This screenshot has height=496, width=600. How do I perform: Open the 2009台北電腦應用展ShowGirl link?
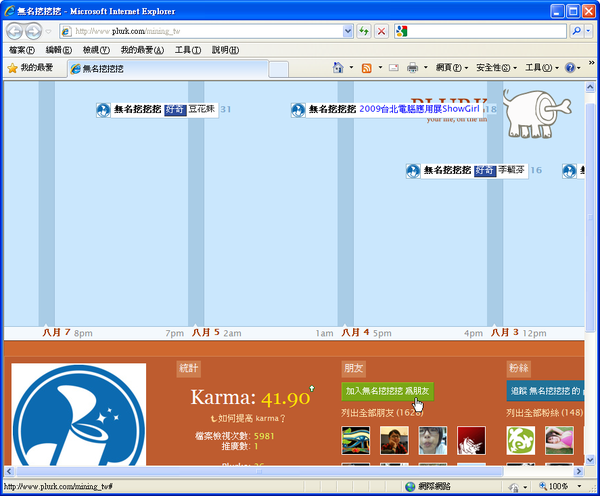pyautogui.click(x=419, y=109)
